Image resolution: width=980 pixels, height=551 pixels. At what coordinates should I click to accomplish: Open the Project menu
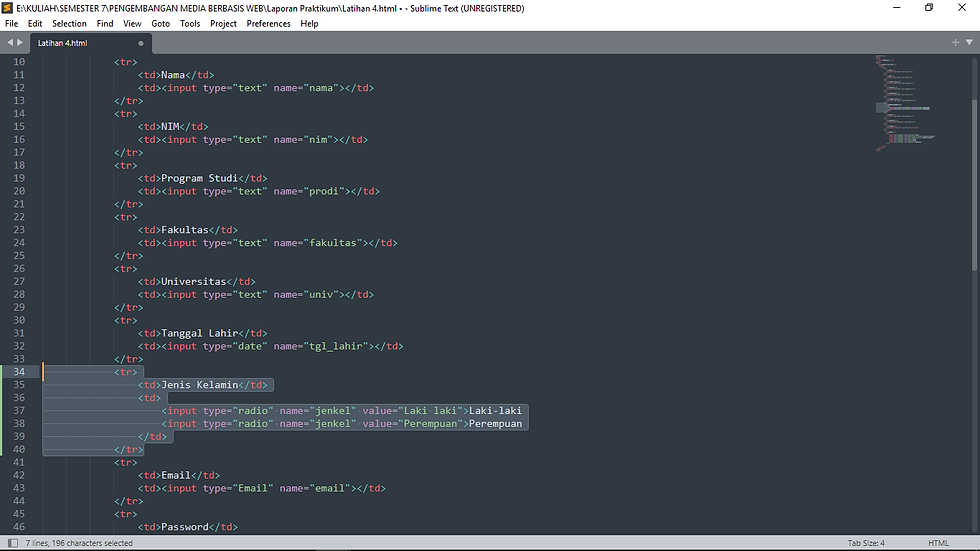(x=223, y=24)
